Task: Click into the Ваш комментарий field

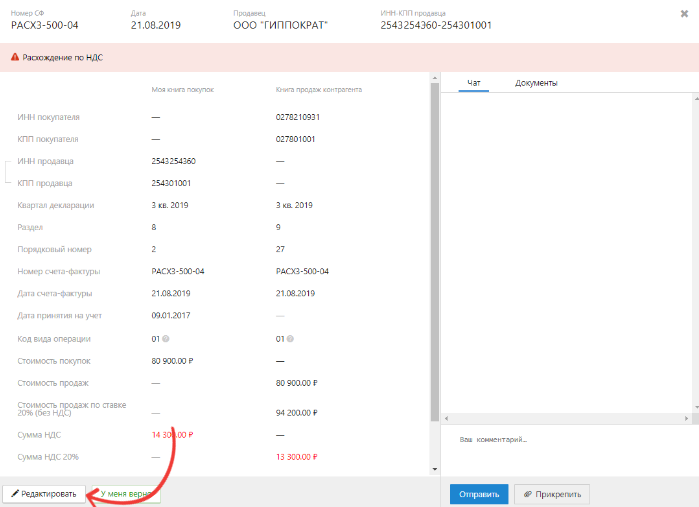Action: (x=569, y=450)
